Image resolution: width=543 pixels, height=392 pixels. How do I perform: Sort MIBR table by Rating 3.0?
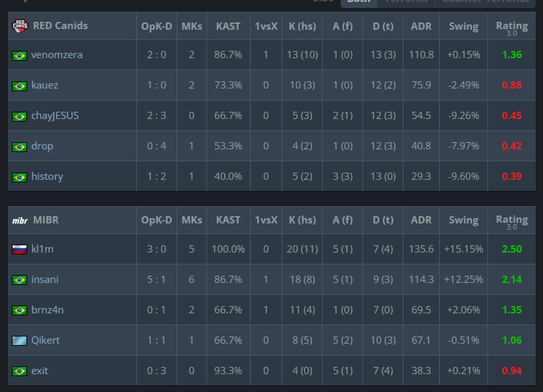(x=511, y=220)
